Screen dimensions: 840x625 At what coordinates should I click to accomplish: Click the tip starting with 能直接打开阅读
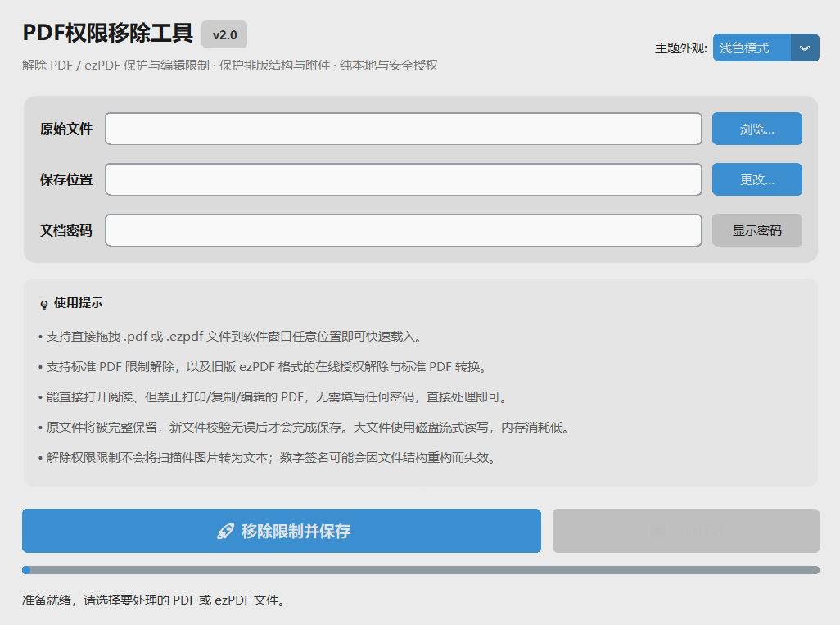273,397
